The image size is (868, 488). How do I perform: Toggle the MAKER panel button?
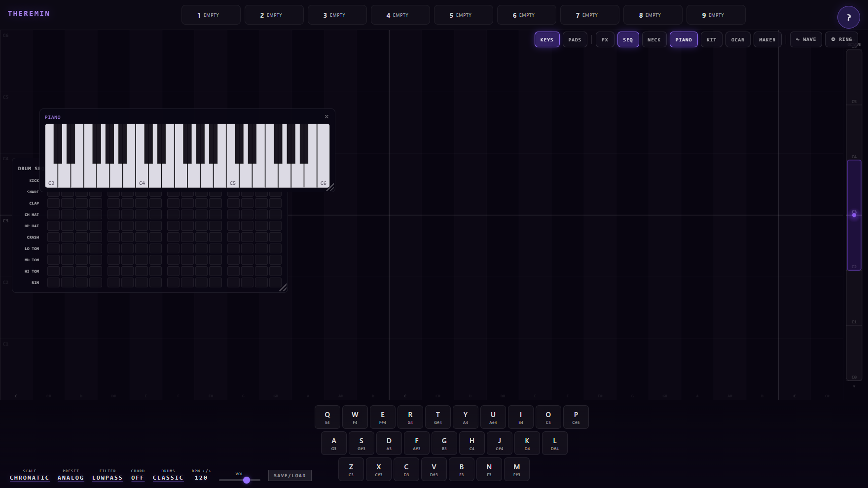coord(767,39)
